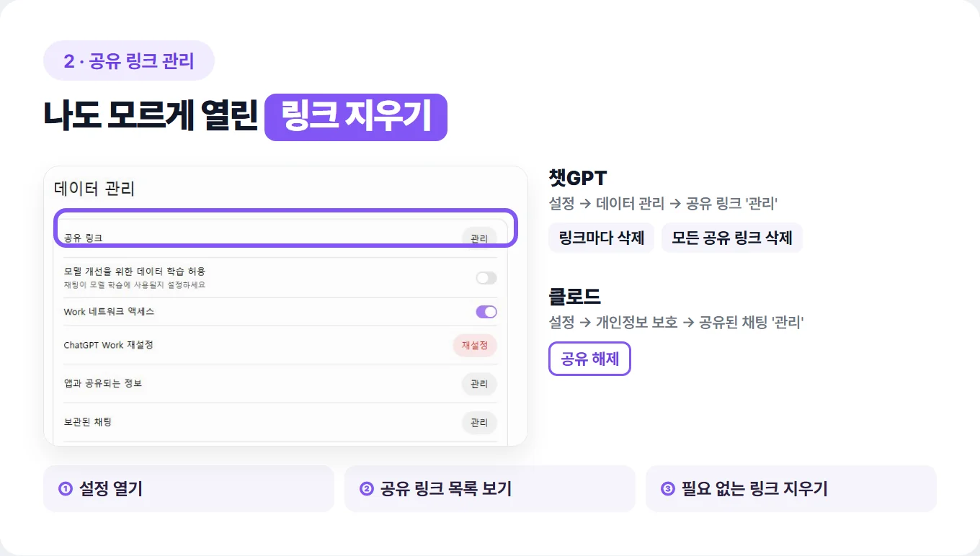Select the 모든 공유 링크 삭제 chip

point(732,238)
